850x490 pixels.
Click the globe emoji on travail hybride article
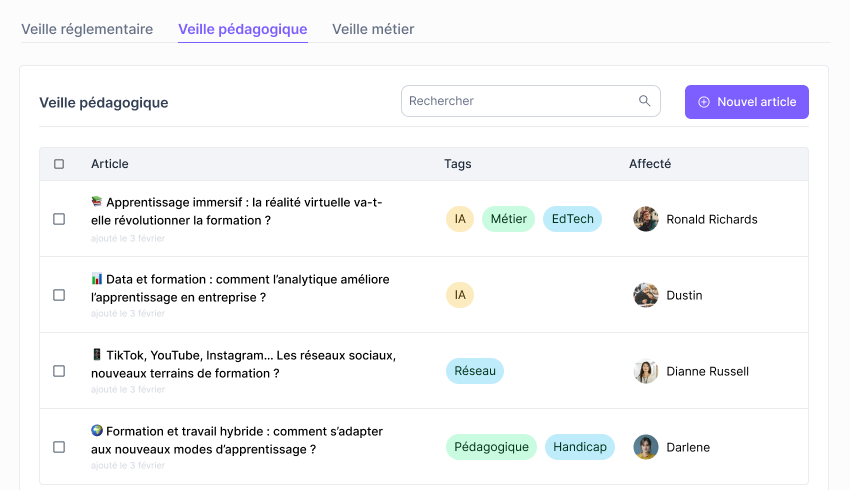tap(96, 430)
